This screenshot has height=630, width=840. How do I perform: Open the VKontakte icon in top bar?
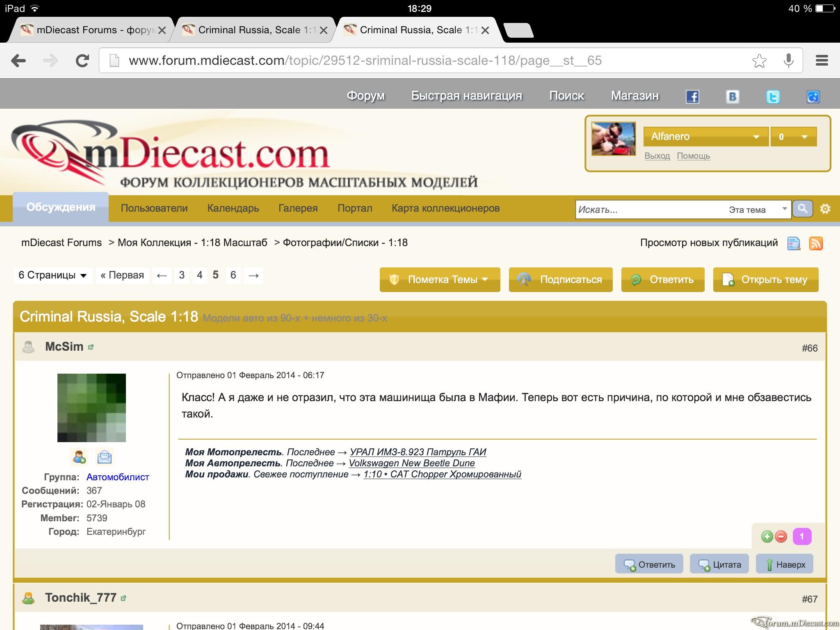[x=733, y=97]
